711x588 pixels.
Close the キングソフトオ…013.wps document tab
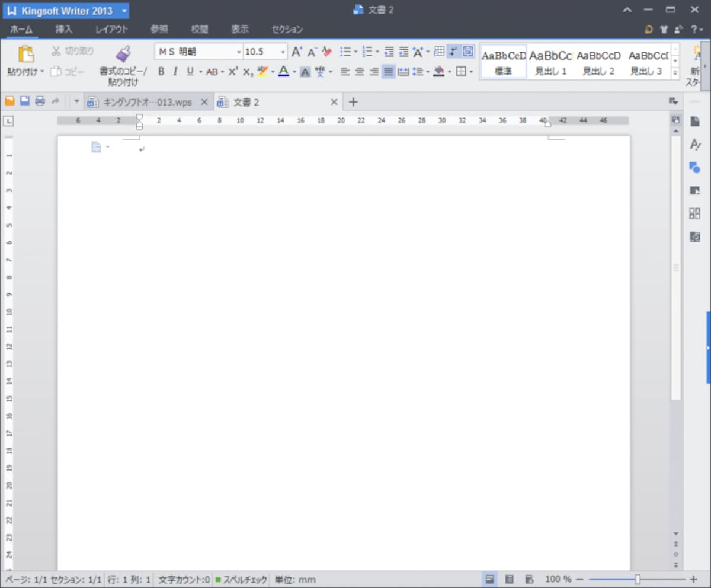tap(204, 102)
